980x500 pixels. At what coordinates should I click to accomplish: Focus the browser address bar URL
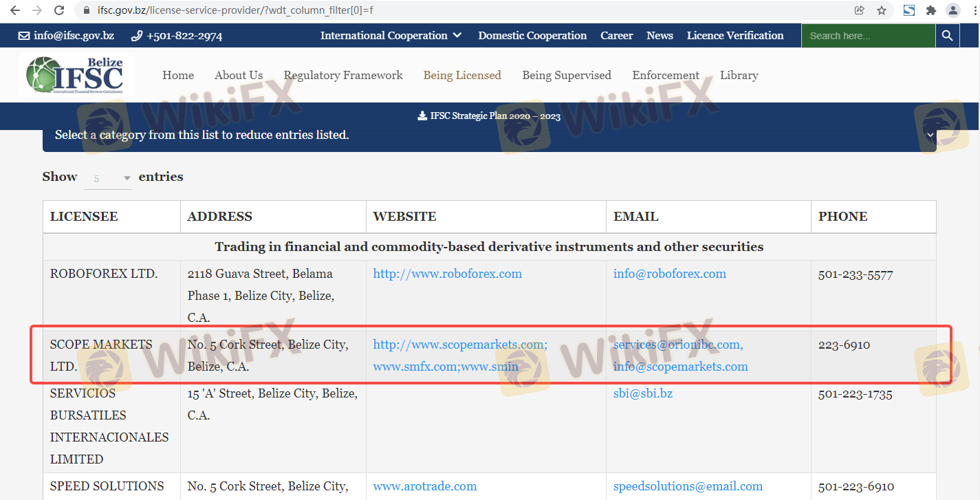coord(236,11)
